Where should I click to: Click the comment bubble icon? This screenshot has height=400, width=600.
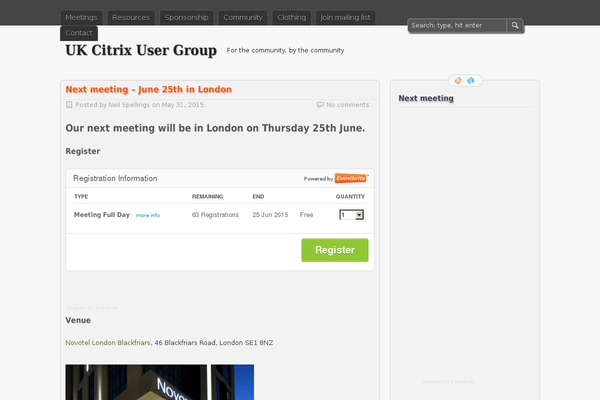click(320, 104)
